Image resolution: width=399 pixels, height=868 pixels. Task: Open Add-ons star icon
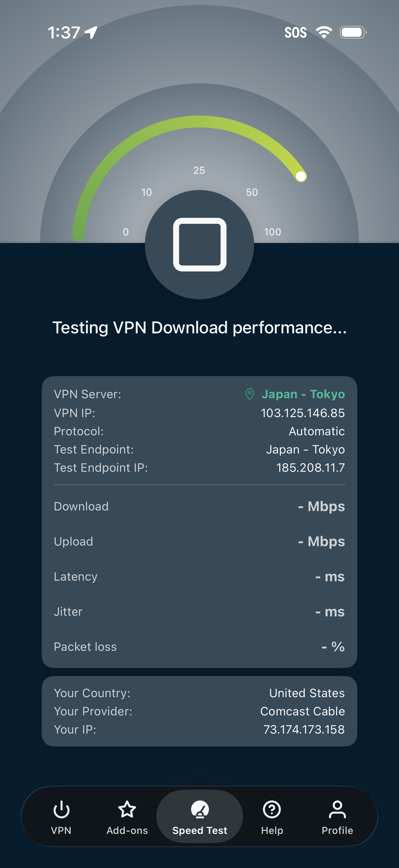(x=127, y=809)
